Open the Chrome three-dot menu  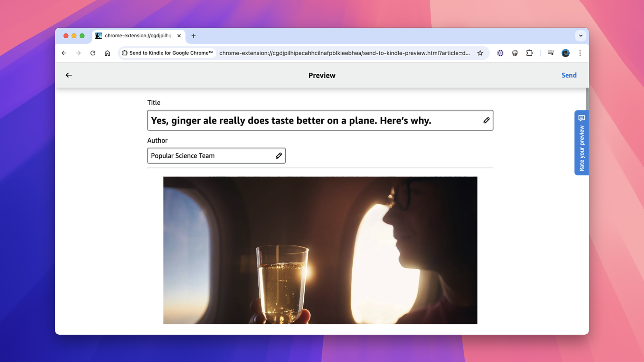tap(580, 53)
